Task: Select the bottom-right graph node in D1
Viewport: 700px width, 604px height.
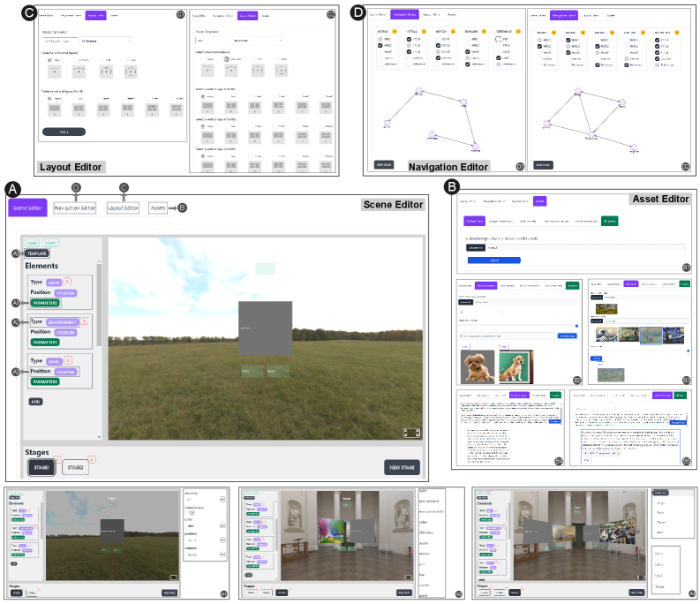Action: pyautogui.click(x=476, y=147)
